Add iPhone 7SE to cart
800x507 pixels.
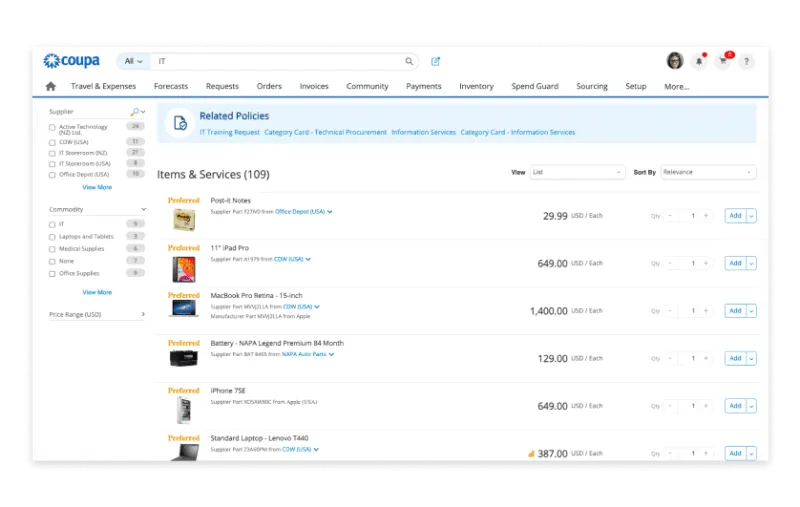click(x=735, y=406)
